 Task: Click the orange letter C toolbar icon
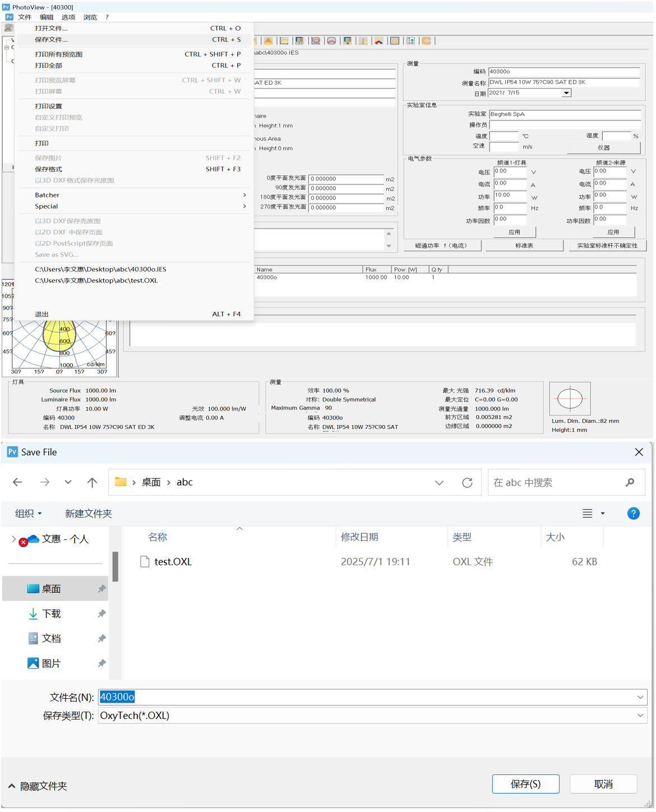coord(427,41)
